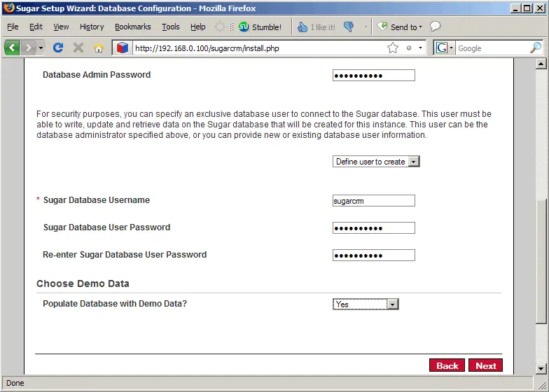Click the browser Back arrow button
549x392 pixels.
coord(13,48)
